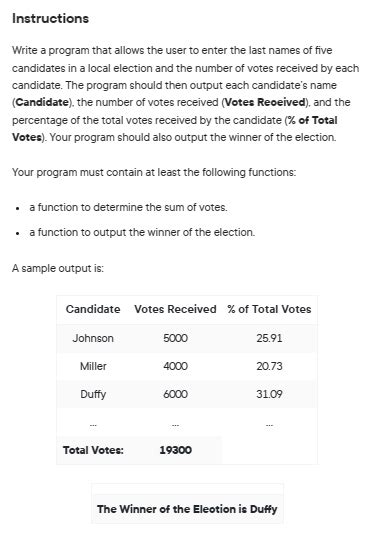Click the Winner of the Election banner
This screenshot has height=543, width=375.
pos(187,509)
